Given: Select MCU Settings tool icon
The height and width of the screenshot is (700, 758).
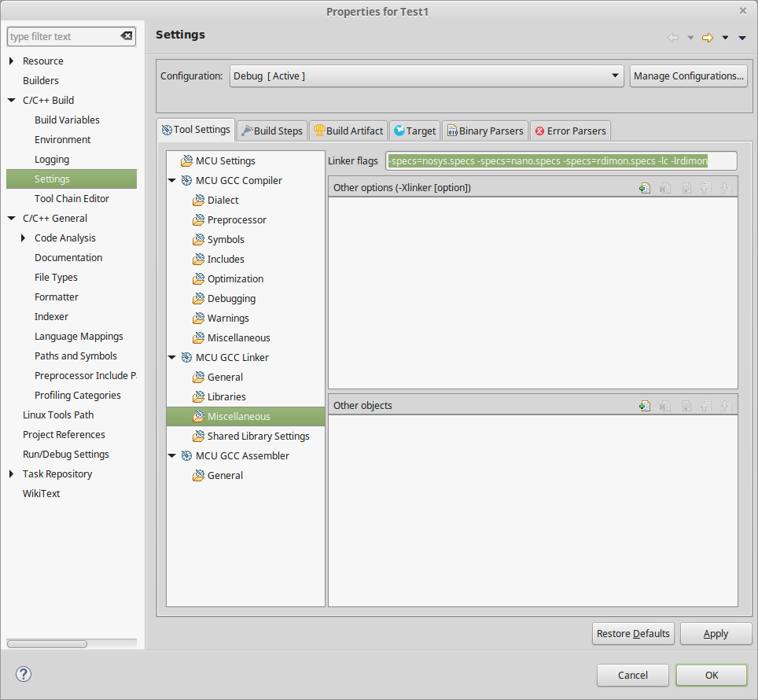Looking at the screenshot, I should (x=186, y=161).
